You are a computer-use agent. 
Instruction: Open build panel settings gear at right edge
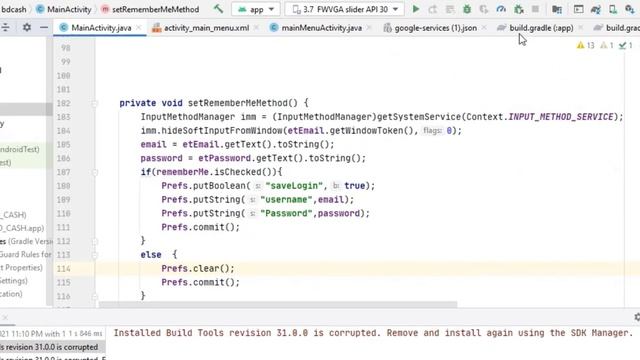click(637, 317)
